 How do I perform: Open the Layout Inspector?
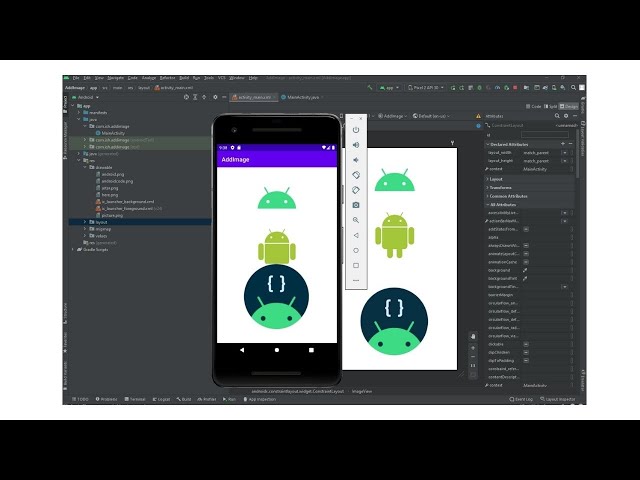point(558,399)
